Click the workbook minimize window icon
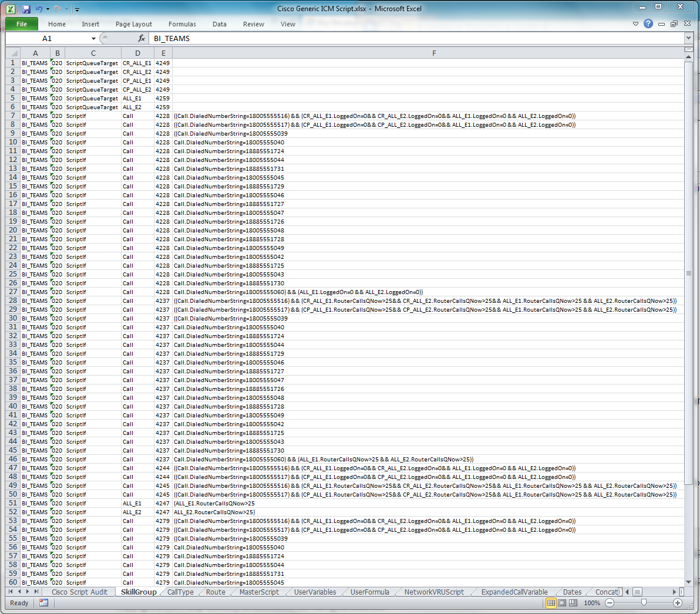The width and height of the screenshot is (700, 614). [x=661, y=24]
